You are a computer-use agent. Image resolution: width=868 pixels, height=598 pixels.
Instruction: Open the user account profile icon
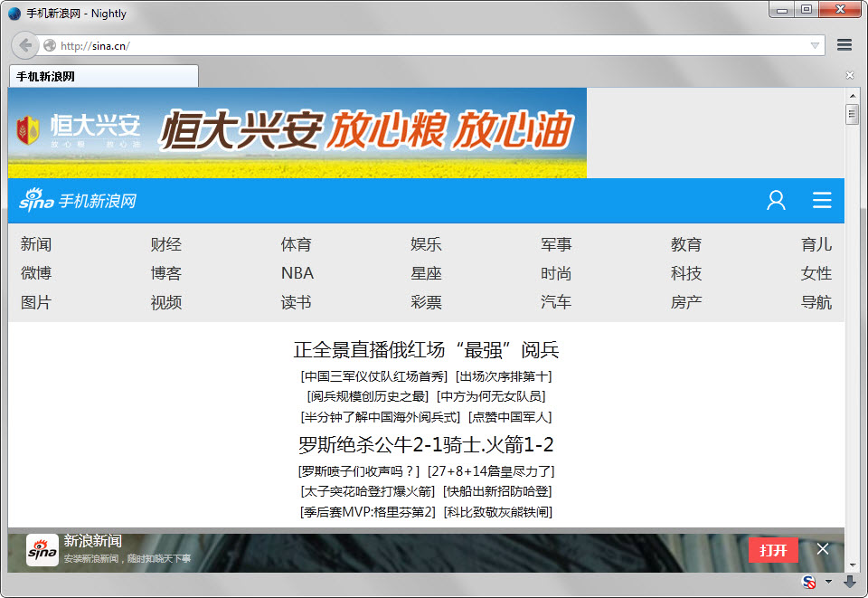pyautogui.click(x=776, y=201)
